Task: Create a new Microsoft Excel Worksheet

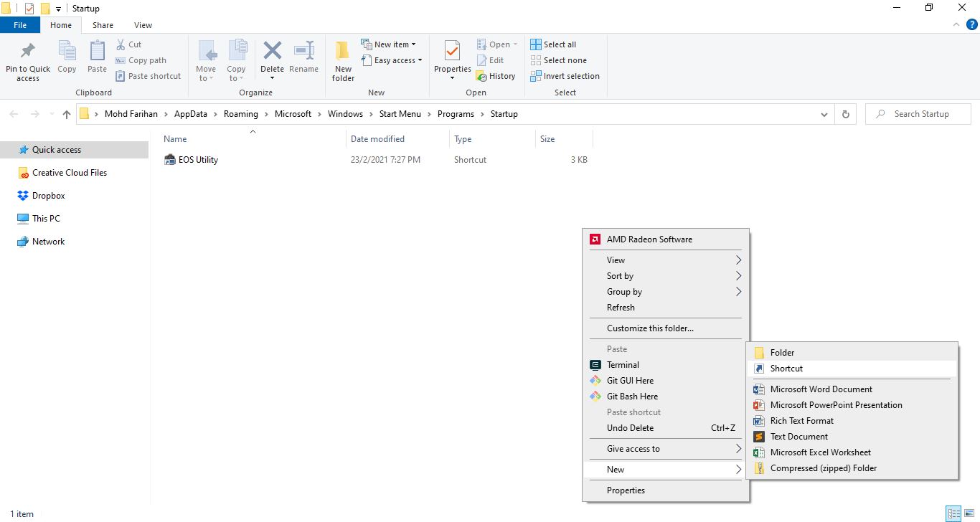Action: tap(820, 452)
